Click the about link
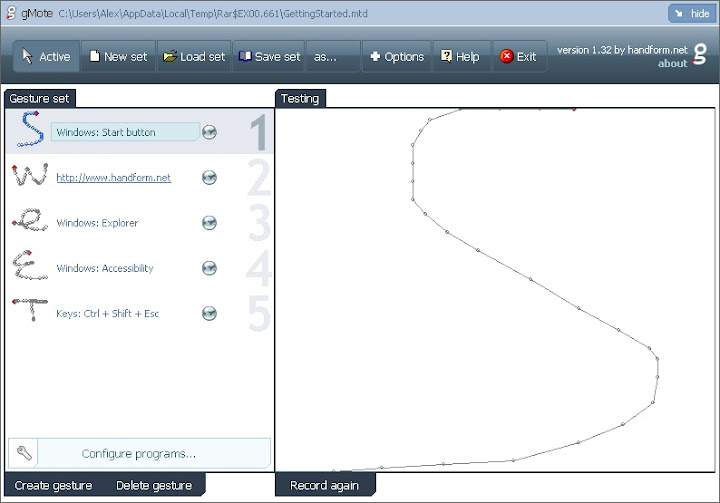The height and width of the screenshot is (503, 720). [x=672, y=64]
